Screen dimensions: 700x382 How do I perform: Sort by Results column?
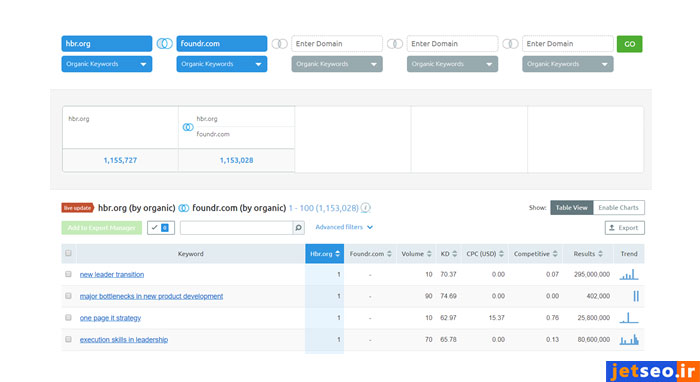coord(588,253)
